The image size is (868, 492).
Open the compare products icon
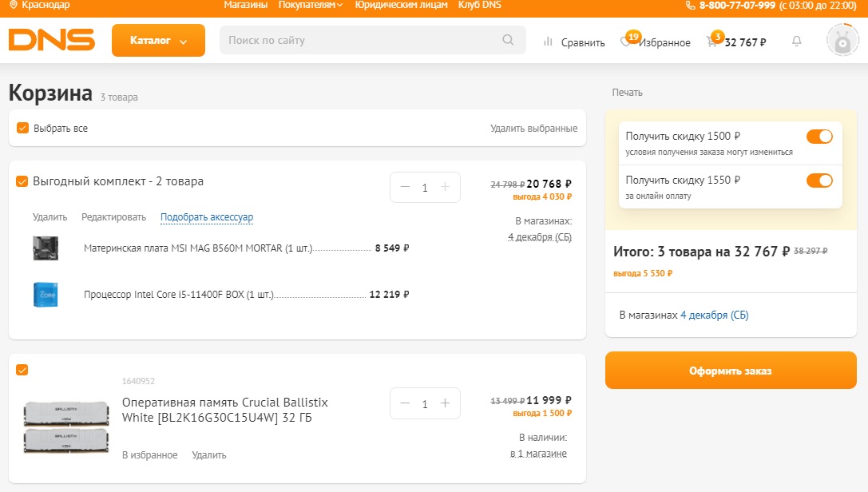pos(548,42)
